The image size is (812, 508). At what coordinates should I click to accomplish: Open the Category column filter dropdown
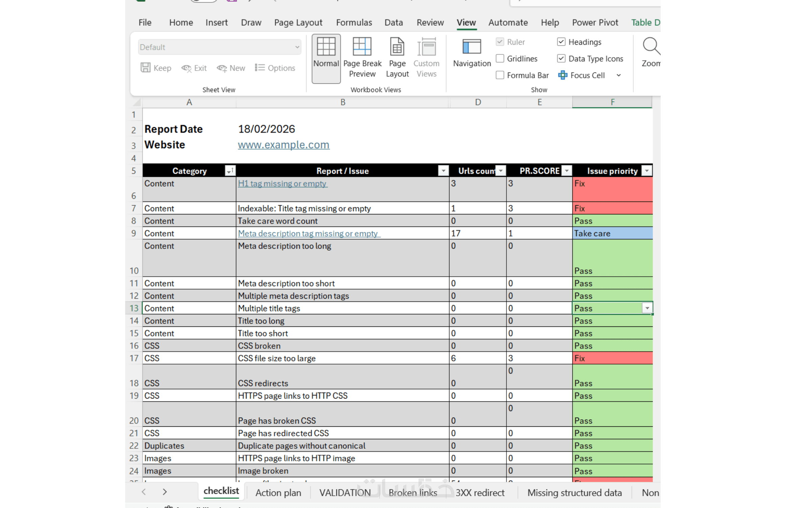tap(230, 171)
